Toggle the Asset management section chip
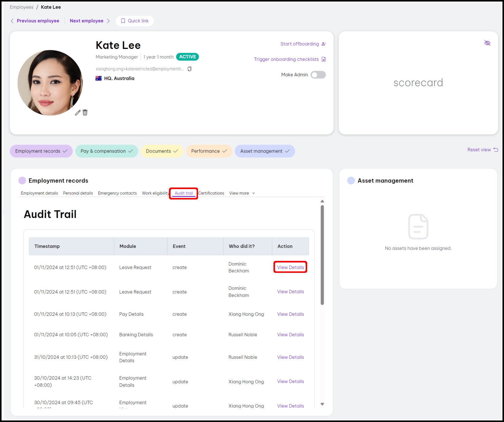The width and height of the screenshot is (504, 422). 265,151
